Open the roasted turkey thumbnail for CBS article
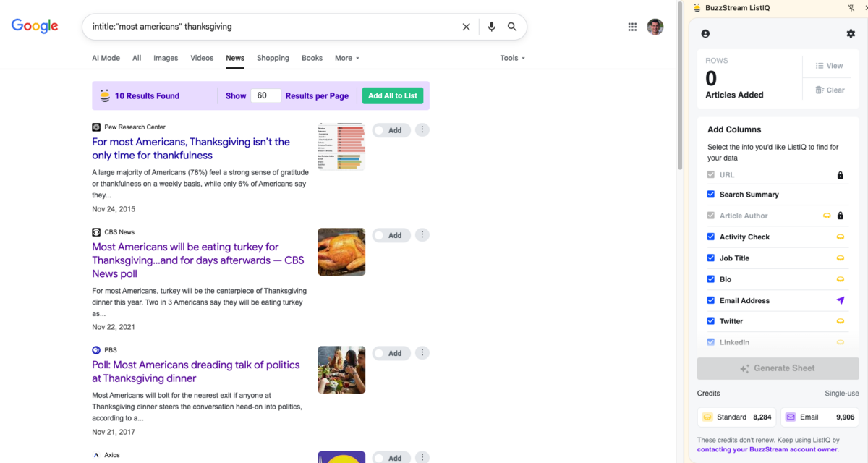The height and width of the screenshot is (463, 868). pos(341,252)
